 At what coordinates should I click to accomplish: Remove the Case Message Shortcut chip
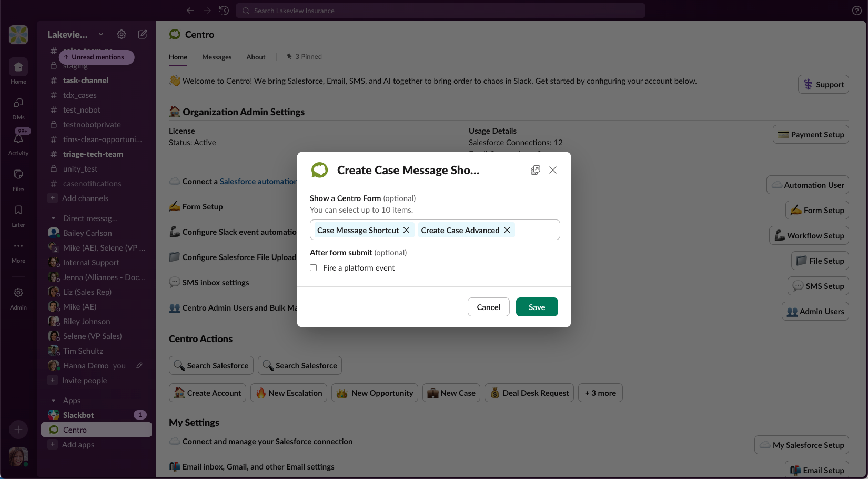(x=406, y=230)
